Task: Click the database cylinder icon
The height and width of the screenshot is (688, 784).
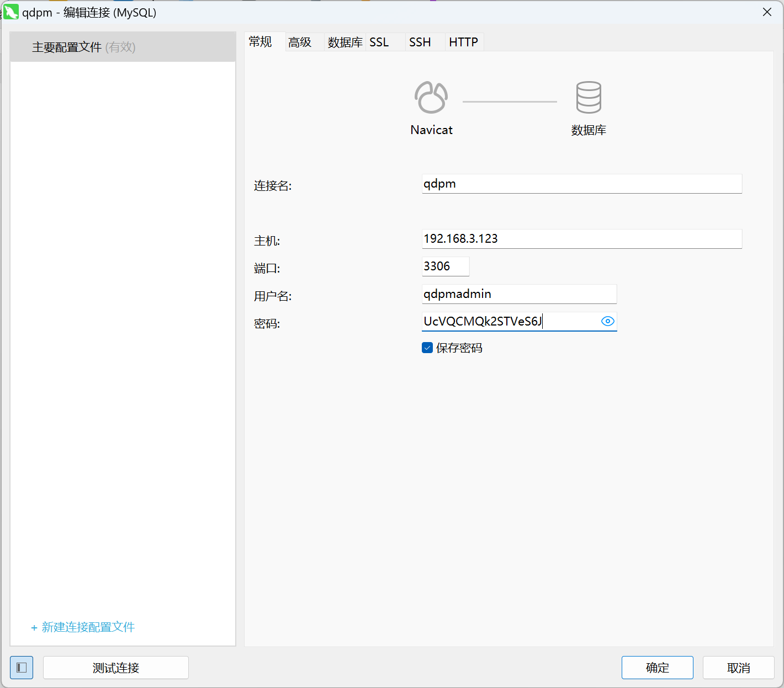Action: coord(589,97)
